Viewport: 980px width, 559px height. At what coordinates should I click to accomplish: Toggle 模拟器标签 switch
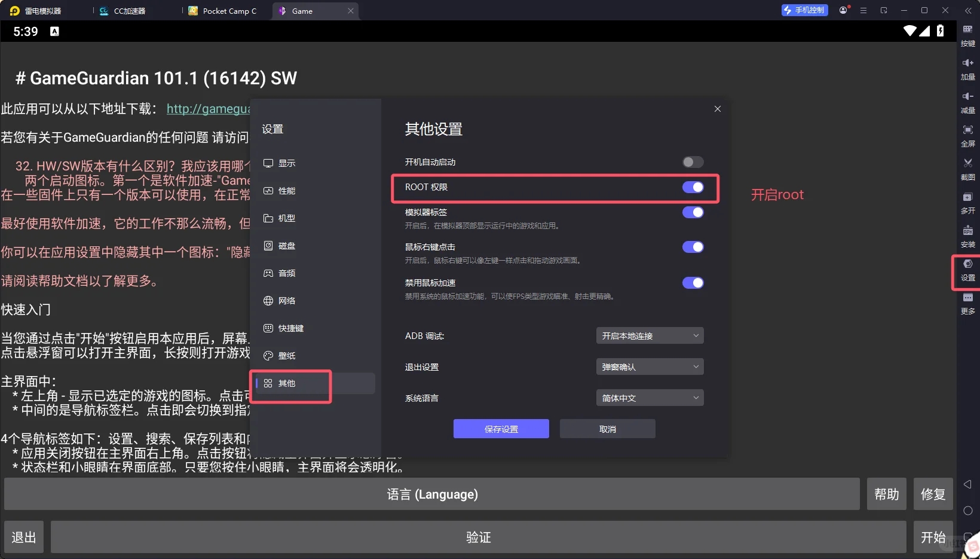[x=693, y=212]
